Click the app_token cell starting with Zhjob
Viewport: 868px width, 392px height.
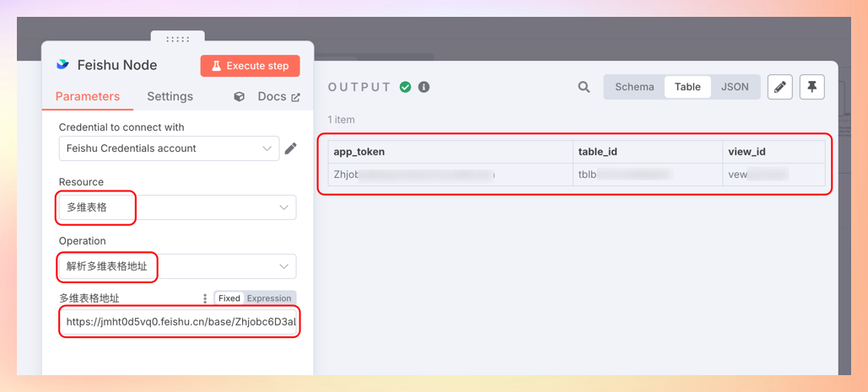coord(450,175)
